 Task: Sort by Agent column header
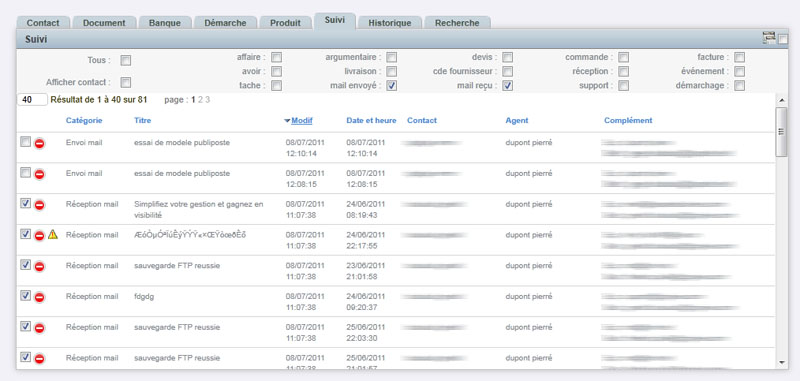coord(517,121)
